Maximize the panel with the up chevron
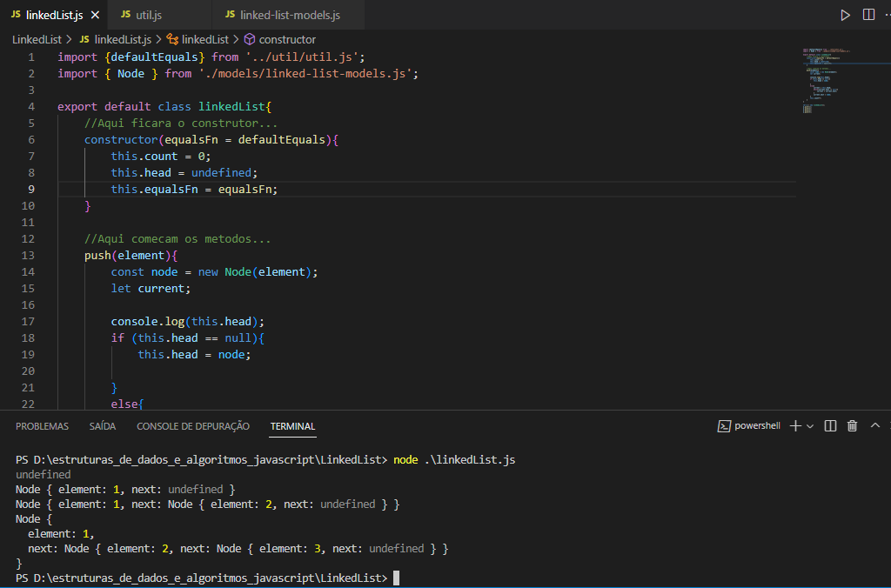This screenshot has width=891, height=588. point(875,425)
